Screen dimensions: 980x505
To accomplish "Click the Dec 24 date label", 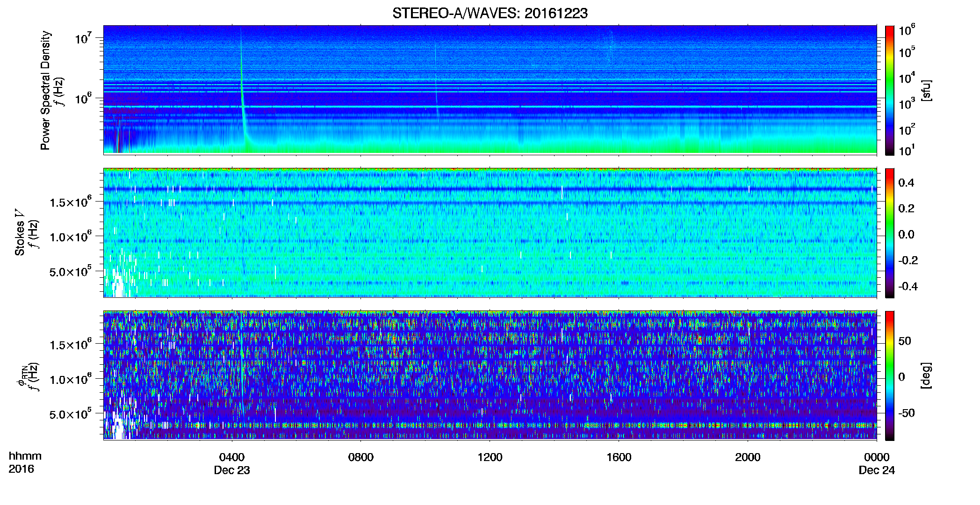I will coord(877,470).
